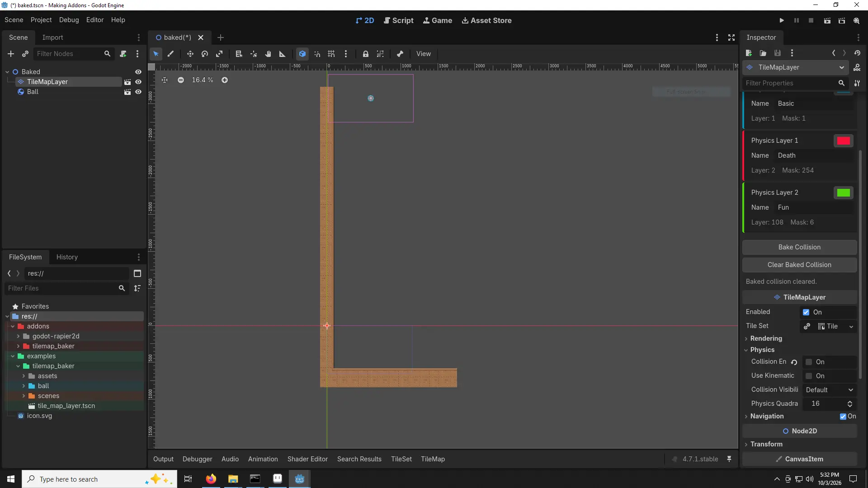Image resolution: width=868 pixels, height=488 pixels.
Task: Click the red Physics Layer 1 color swatch
Action: click(843, 141)
